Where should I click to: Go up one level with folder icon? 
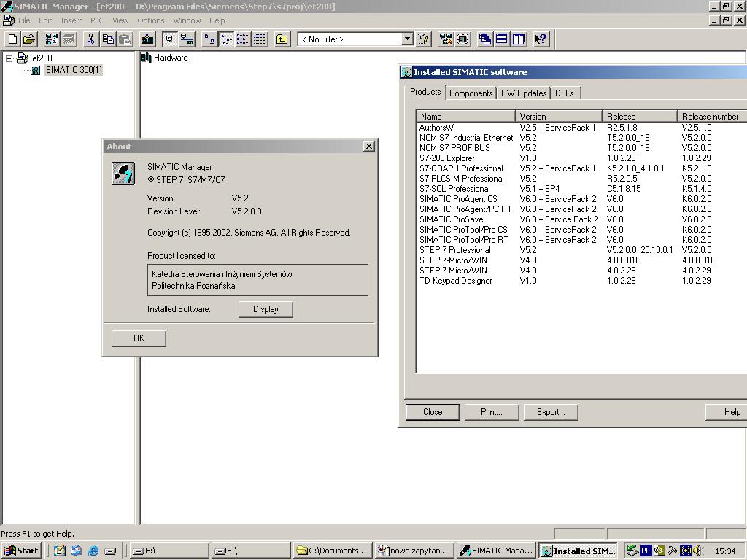(x=282, y=39)
